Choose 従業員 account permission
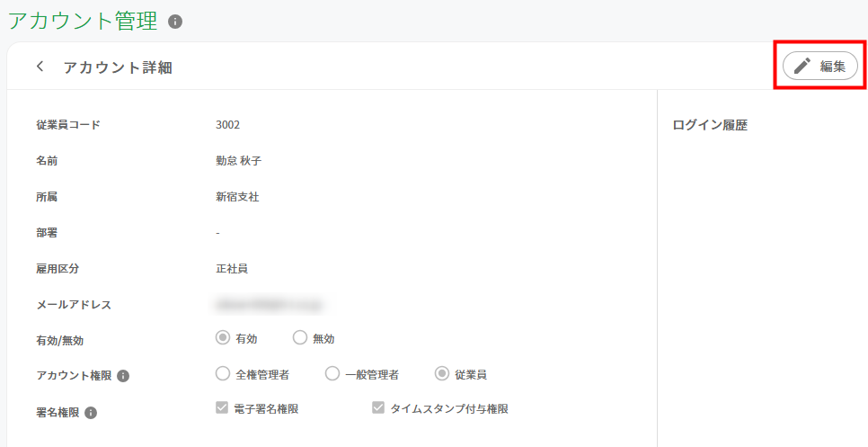The image size is (868, 447). coord(442,374)
